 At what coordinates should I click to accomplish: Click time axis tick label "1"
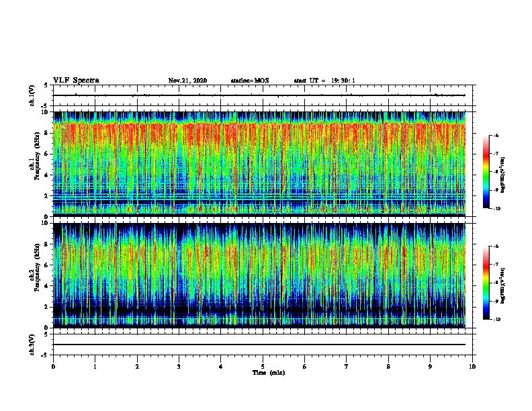95,367
